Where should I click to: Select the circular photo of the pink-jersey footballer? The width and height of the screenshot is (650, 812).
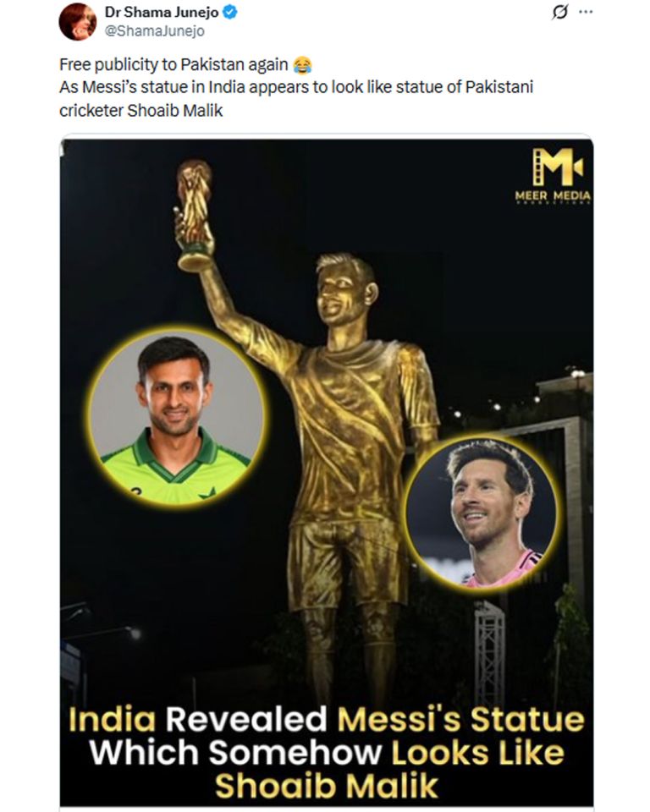(482, 514)
